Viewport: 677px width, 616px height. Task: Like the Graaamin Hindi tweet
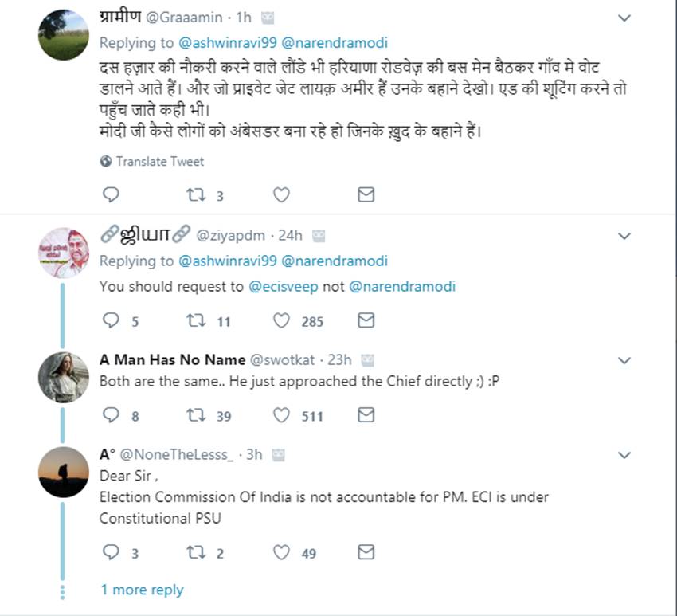281,194
